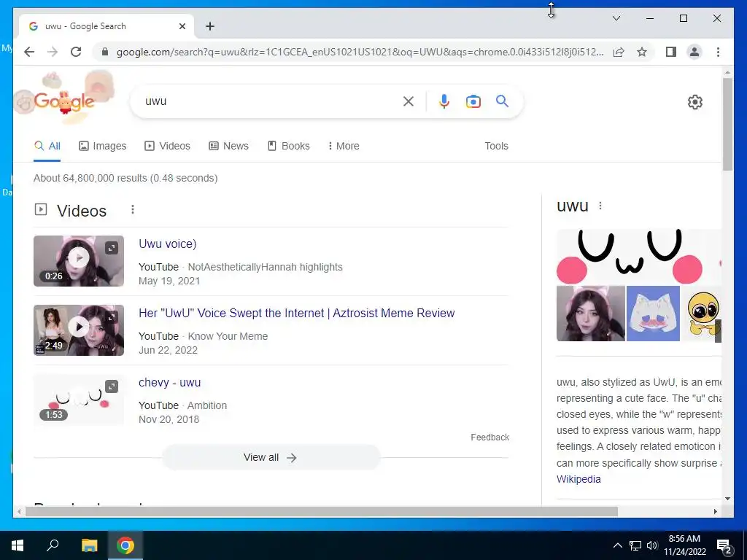The height and width of the screenshot is (560, 747).
Task: Open Chrome profile avatar
Action: (694, 52)
